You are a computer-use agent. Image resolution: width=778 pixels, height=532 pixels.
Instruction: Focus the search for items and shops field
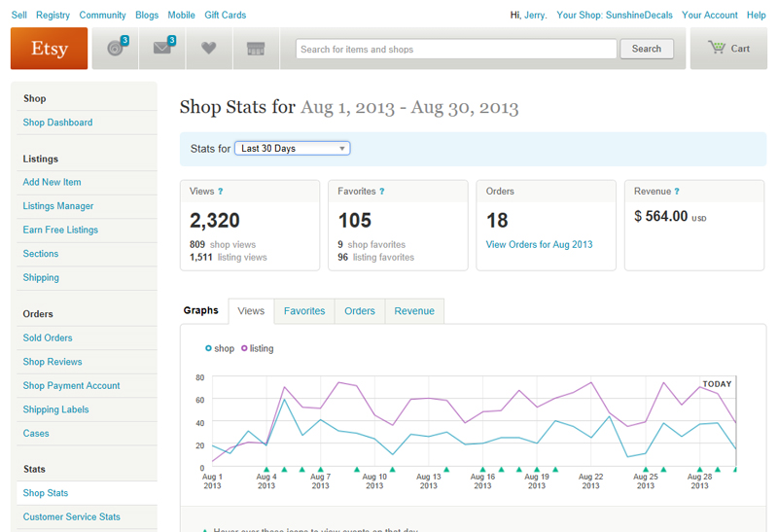pos(456,50)
